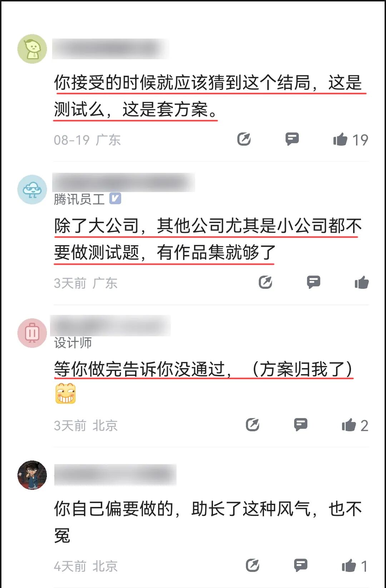Viewport: 386px width, 588px height.
Task: Share the 腾讯员工 comment
Action: click(x=266, y=282)
